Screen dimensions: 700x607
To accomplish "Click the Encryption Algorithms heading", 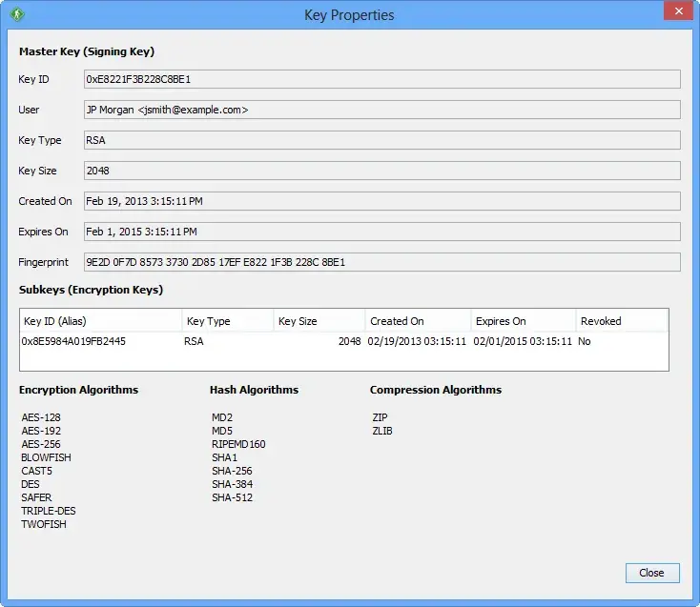I will pyautogui.click(x=78, y=390).
